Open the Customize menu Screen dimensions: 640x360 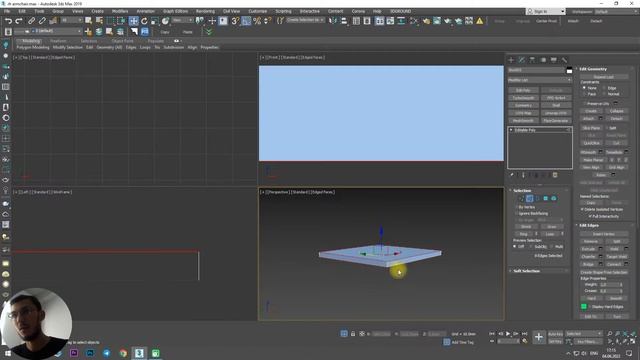pos(258,11)
